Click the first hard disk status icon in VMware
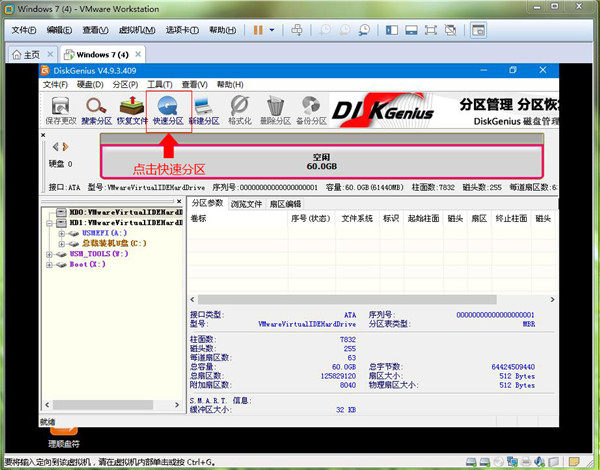 coord(471,462)
